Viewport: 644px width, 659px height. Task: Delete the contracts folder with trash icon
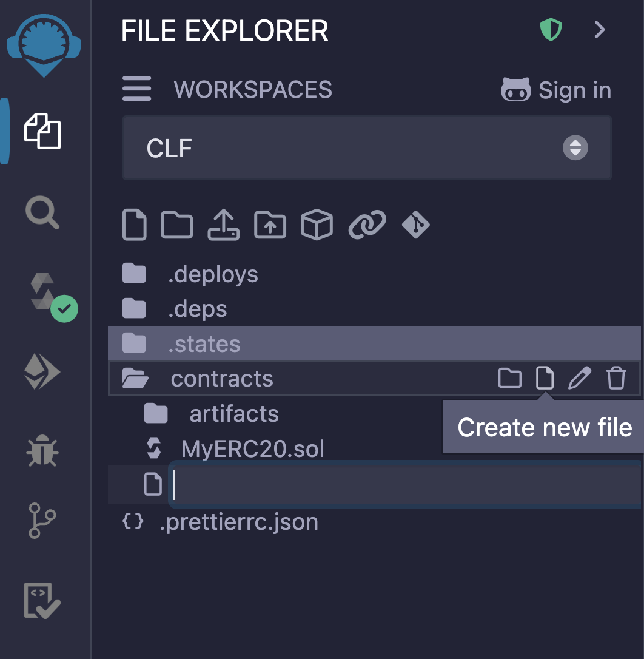616,379
